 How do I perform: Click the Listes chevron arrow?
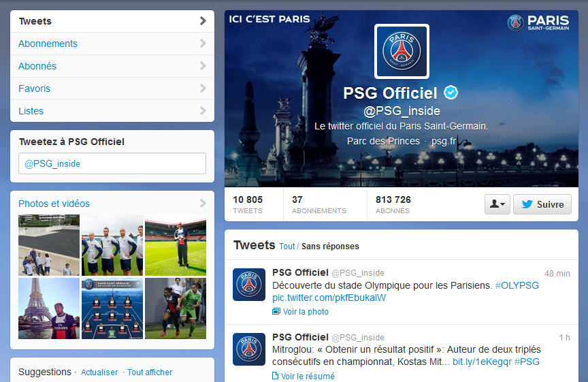click(203, 111)
